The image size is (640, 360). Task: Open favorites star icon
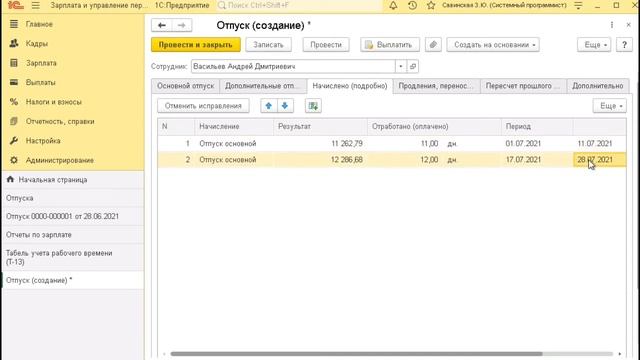tap(431, 5)
